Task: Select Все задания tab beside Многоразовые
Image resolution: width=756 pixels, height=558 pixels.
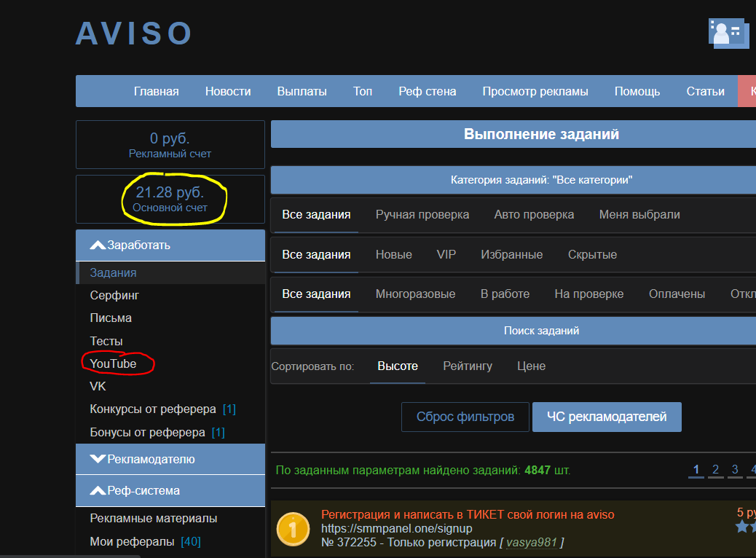Action: pos(316,294)
